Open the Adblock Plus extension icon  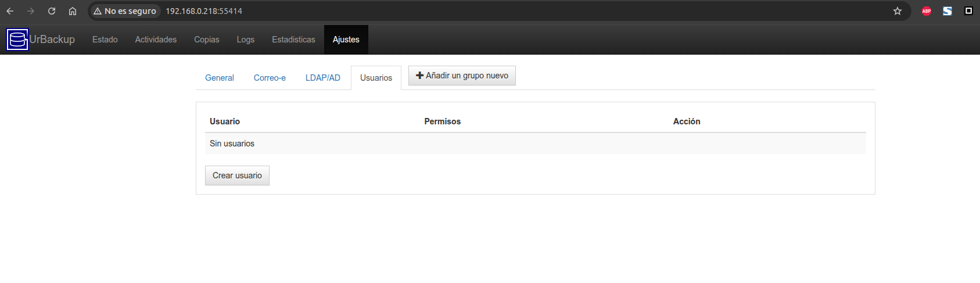point(927,11)
